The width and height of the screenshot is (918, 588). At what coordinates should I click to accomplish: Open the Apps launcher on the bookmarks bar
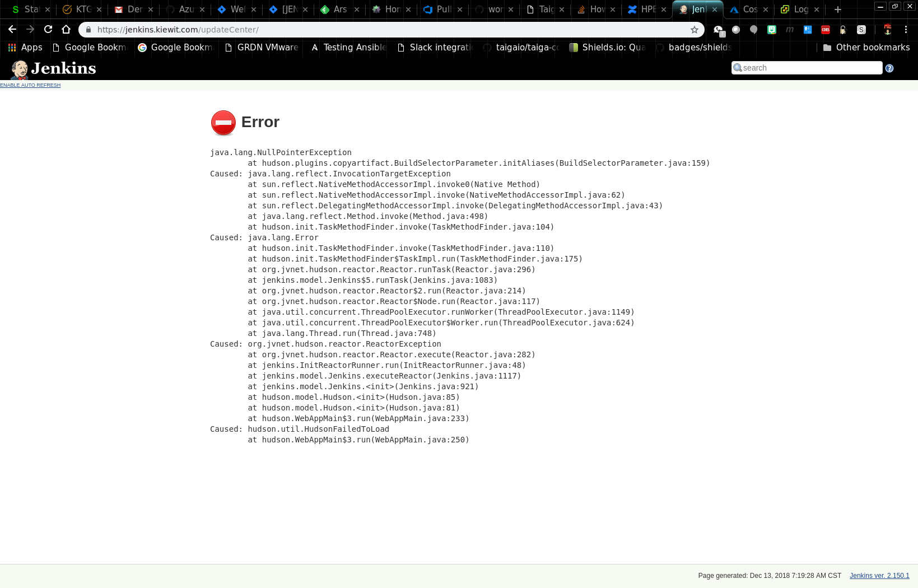pos(12,48)
